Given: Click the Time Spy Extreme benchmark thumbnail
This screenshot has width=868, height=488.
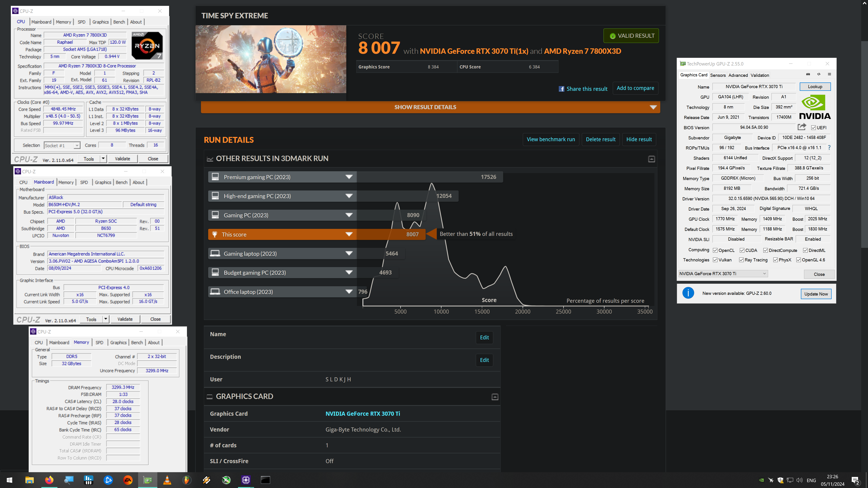Looking at the screenshot, I should pyautogui.click(x=271, y=59).
